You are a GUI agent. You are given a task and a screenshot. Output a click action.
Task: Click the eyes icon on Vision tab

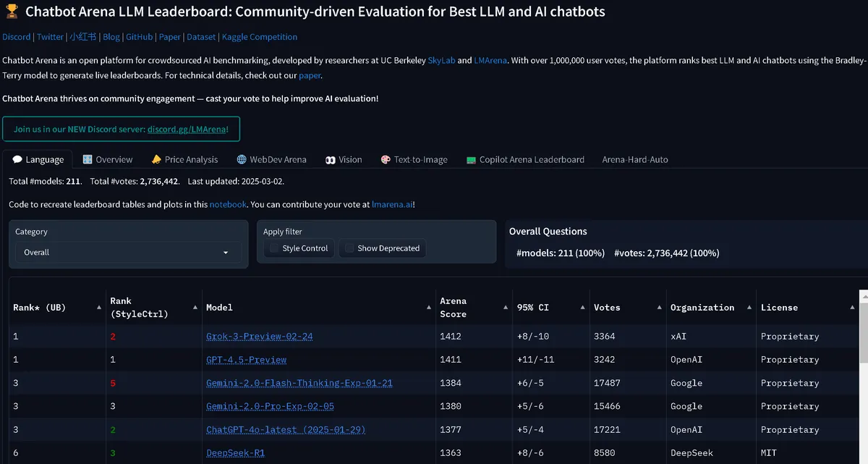click(330, 159)
